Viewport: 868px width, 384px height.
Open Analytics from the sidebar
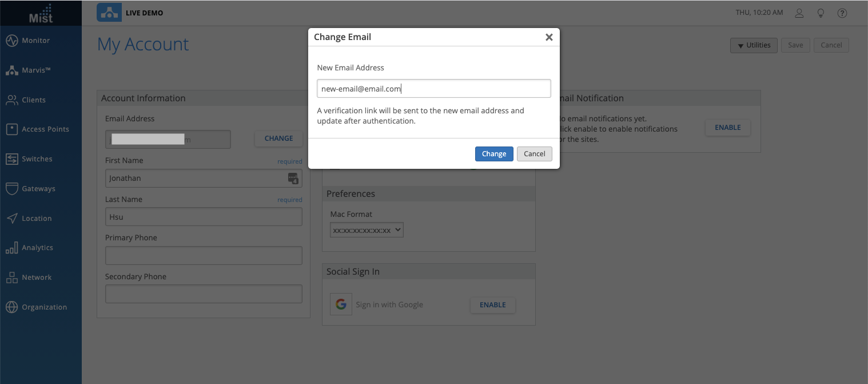point(37,248)
